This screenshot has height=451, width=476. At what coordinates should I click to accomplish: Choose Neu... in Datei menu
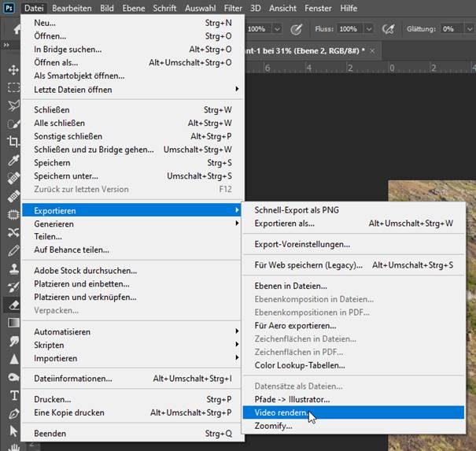click(133, 23)
